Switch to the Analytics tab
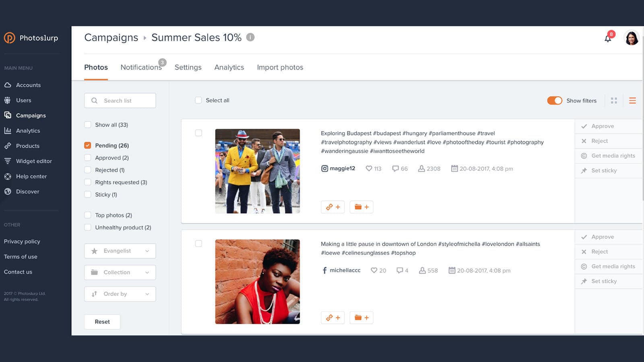The height and width of the screenshot is (362, 644). [x=229, y=67]
